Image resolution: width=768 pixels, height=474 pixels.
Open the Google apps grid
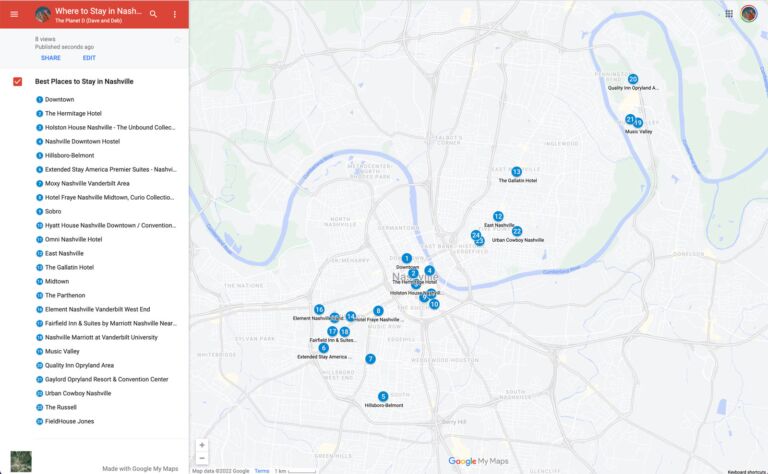tap(729, 13)
